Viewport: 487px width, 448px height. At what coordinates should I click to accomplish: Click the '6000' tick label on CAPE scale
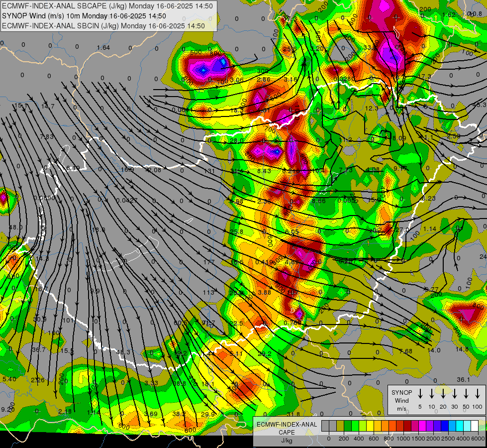[478, 439]
